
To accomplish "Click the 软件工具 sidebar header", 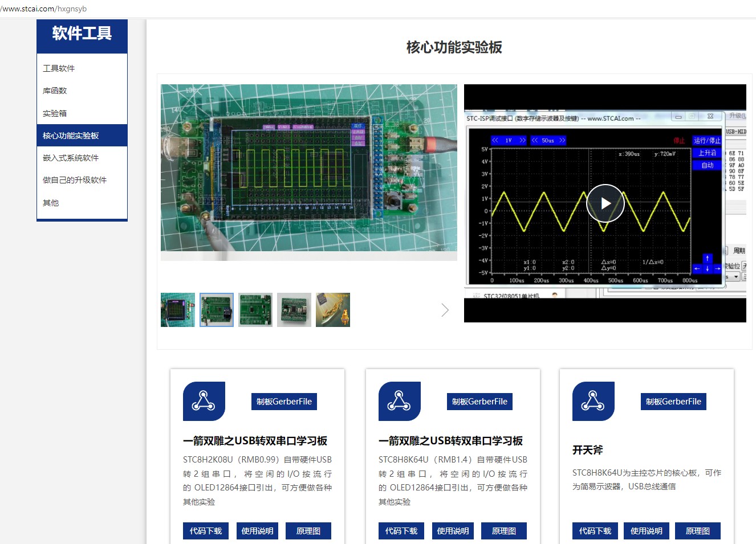I will click(82, 34).
